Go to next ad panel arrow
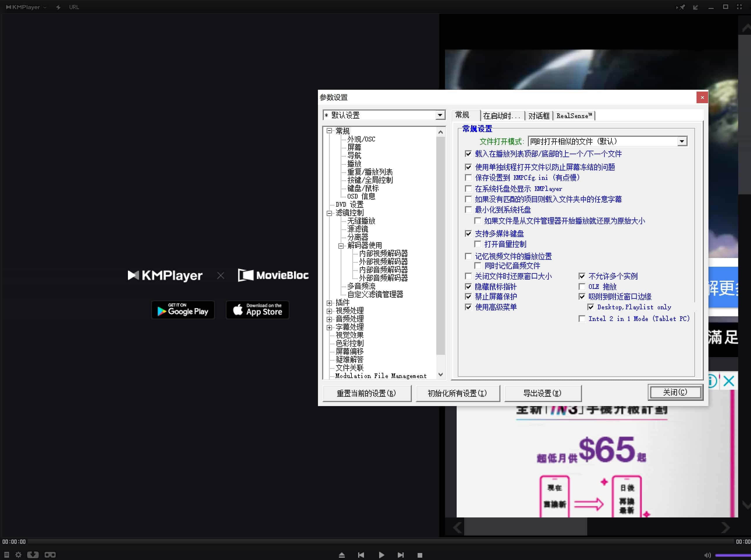The height and width of the screenshot is (560, 751). pyautogui.click(x=726, y=527)
